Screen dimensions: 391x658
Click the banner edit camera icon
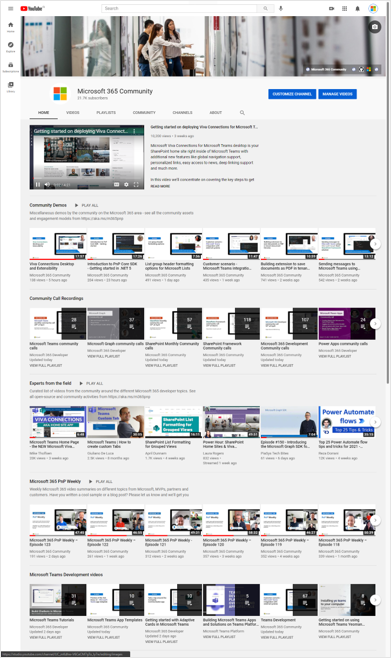(x=375, y=27)
